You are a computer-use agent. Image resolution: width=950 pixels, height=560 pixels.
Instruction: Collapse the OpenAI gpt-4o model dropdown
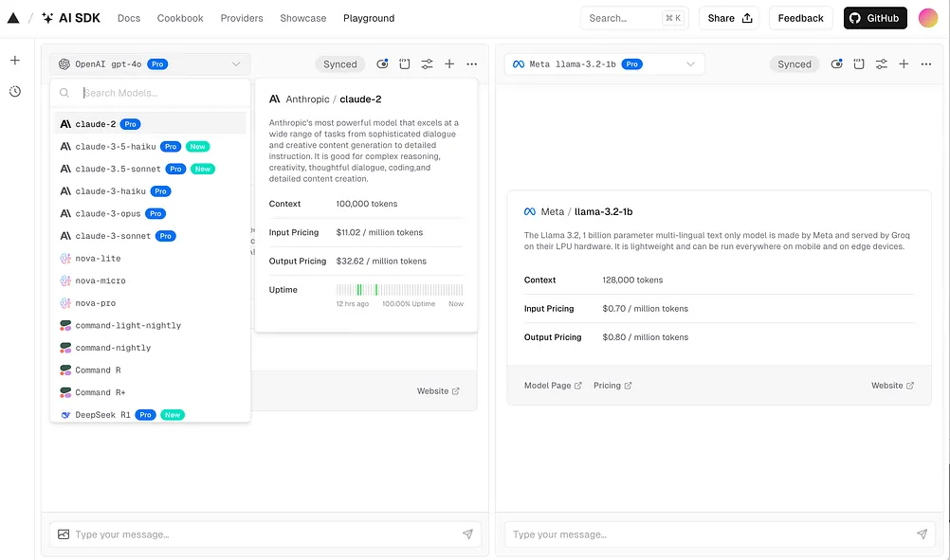coord(150,64)
